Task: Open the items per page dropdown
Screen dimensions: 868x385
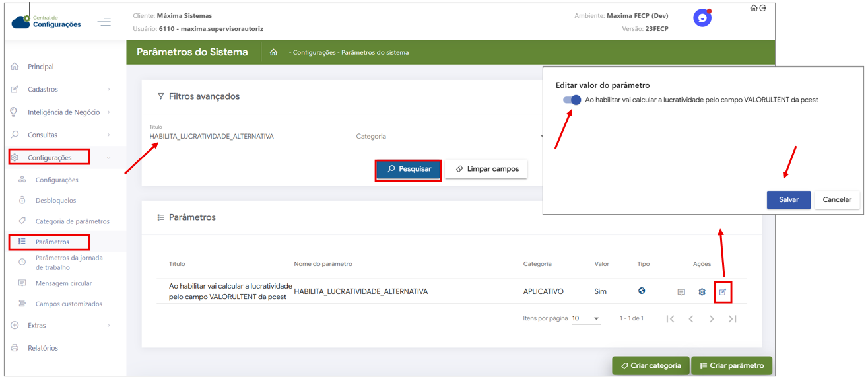Action: (585, 318)
